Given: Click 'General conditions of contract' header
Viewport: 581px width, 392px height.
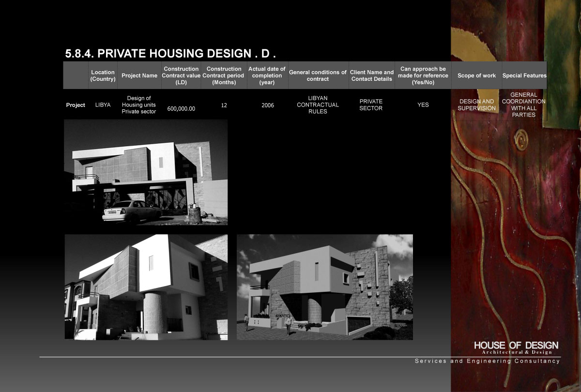Looking at the screenshot, I should (318, 75).
